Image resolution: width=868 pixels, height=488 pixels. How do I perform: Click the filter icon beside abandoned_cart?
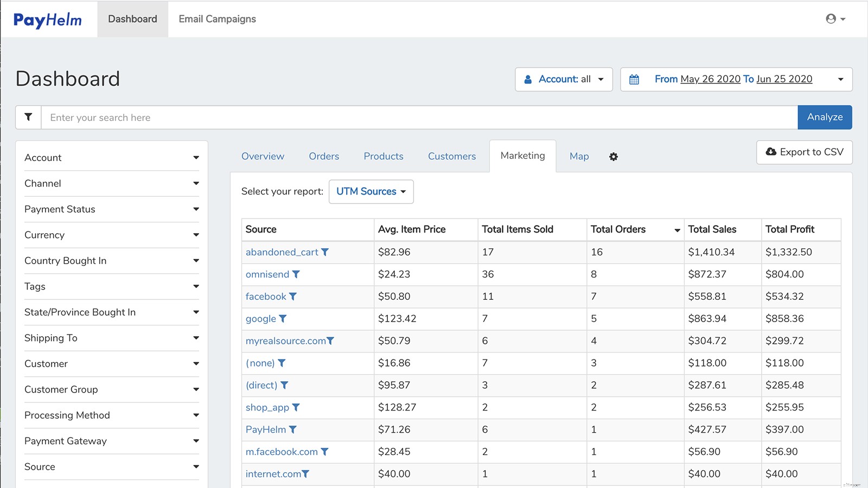click(325, 252)
